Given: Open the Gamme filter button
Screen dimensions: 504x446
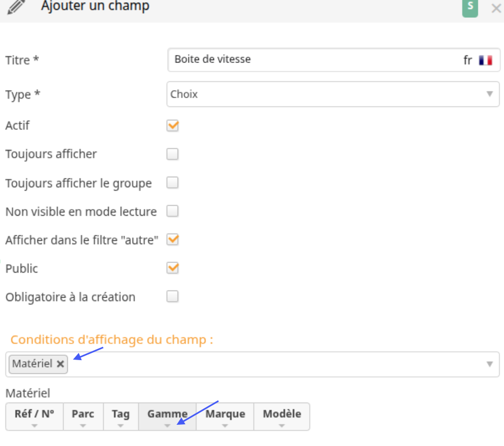Looking at the screenshot, I should point(167,416).
